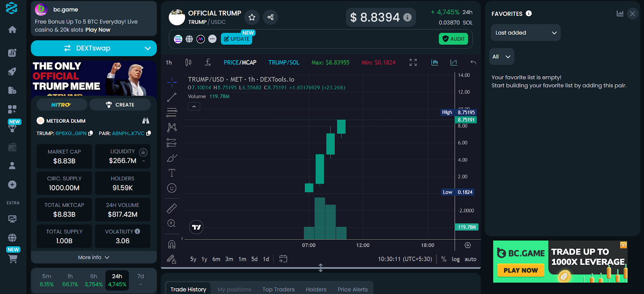Switch to Price Alerts tab
Image resolution: width=644 pixels, height=294 pixels.
(353, 289)
